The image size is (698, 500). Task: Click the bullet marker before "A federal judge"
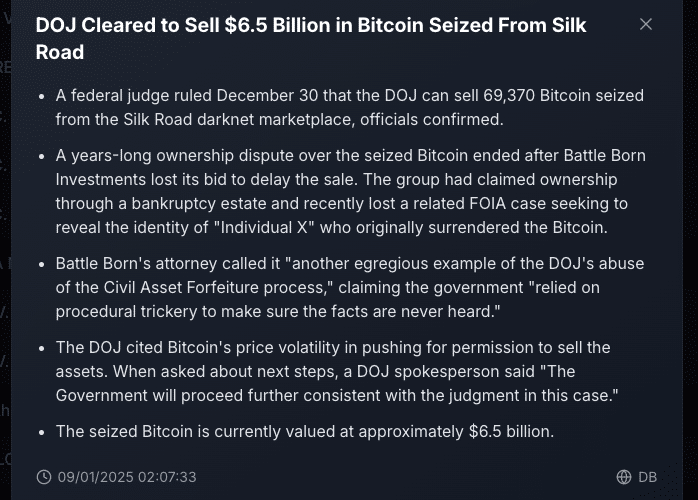[x=41, y=97]
